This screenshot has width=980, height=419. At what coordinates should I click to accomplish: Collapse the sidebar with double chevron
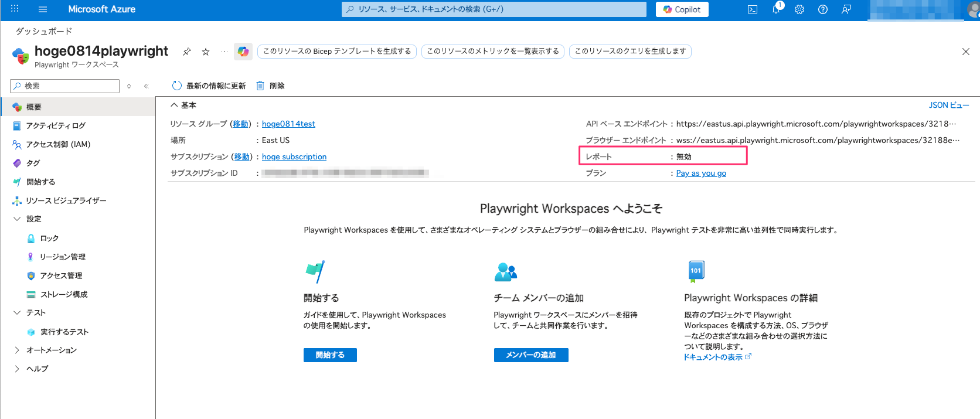point(147,86)
